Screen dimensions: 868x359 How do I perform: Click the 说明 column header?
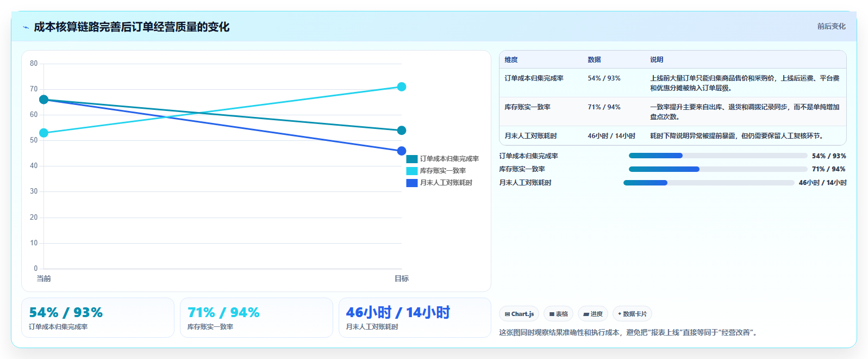click(x=657, y=60)
